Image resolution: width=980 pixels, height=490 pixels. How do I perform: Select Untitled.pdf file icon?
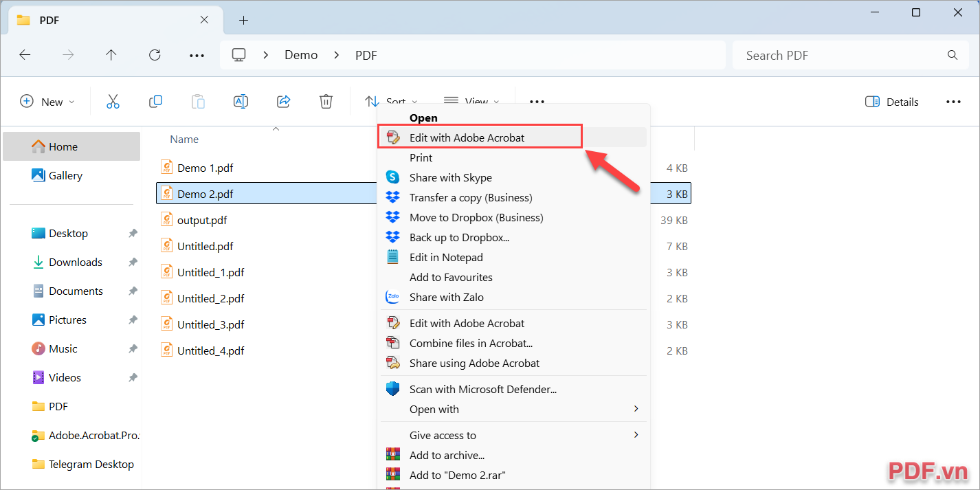click(167, 246)
